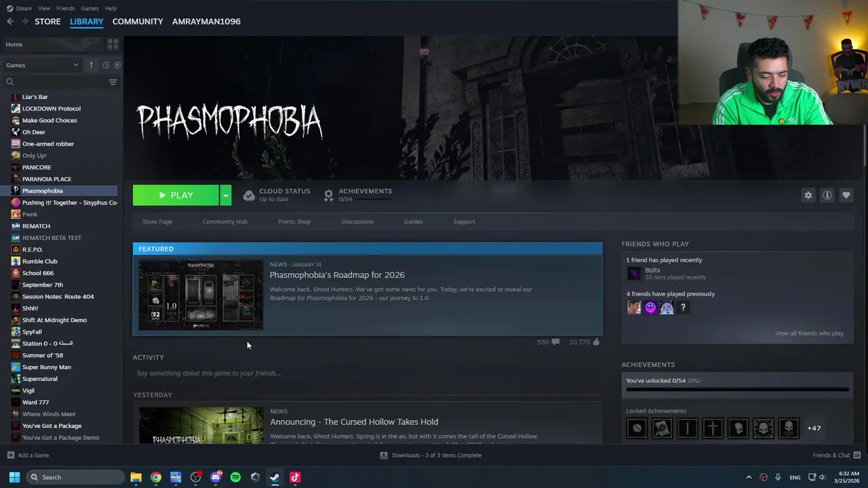Switch to the STORE tab
The image size is (868, 488).
(x=47, y=22)
